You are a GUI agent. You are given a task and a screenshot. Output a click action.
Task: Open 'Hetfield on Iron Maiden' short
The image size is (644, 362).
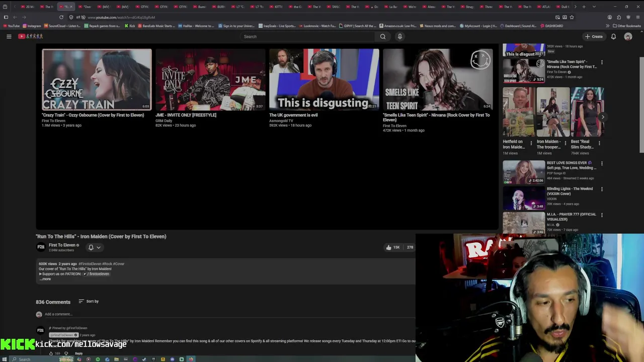pos(519,112)
